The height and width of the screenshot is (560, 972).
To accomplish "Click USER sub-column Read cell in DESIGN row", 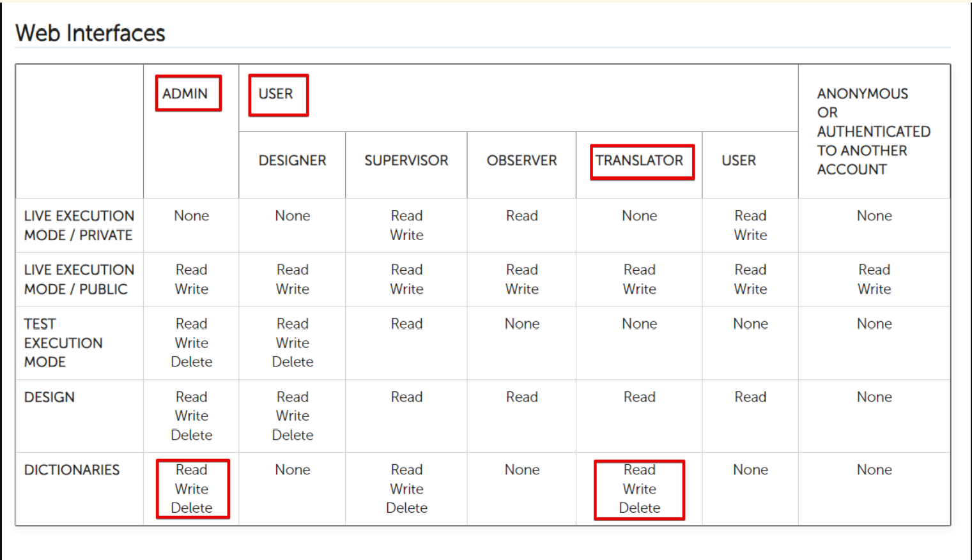I will pyautogui.click(x=750, y=397).
